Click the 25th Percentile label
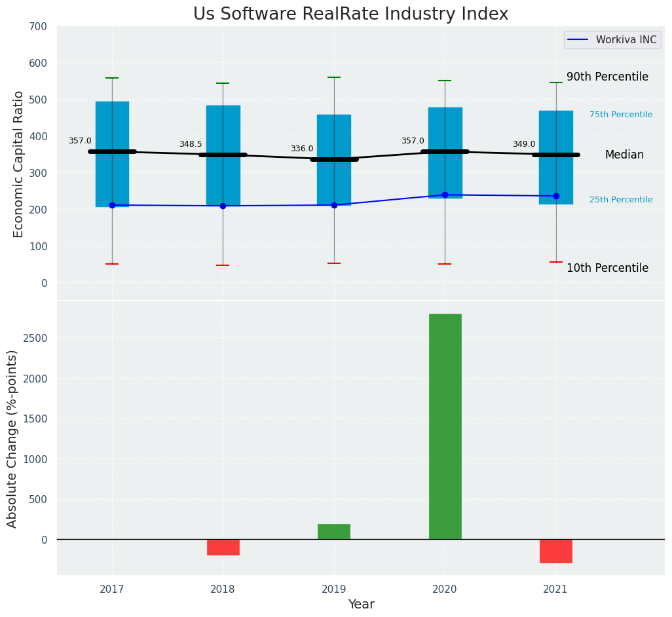The image size is (672, 617). [621, 200]
